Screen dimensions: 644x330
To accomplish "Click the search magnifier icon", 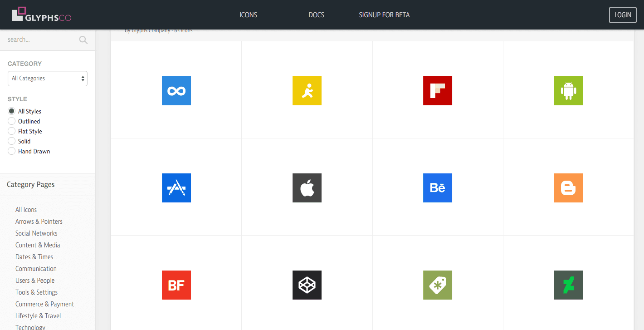I will point(83,40).
